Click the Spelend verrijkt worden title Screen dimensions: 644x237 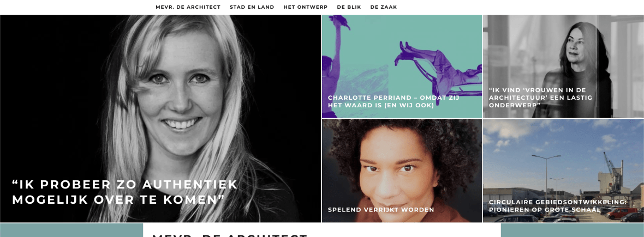(x=381, y=210)
